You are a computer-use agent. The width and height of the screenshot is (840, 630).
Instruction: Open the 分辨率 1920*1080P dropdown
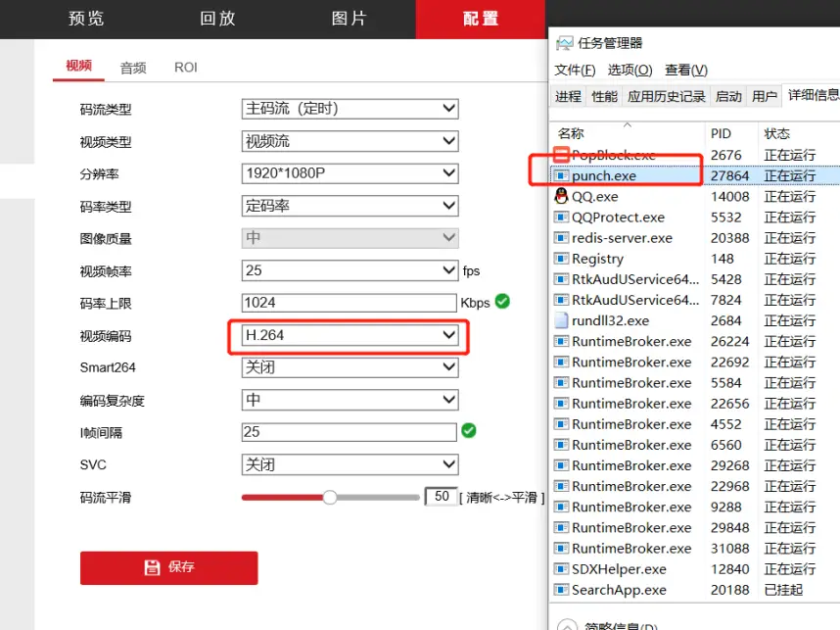[350, 173]
